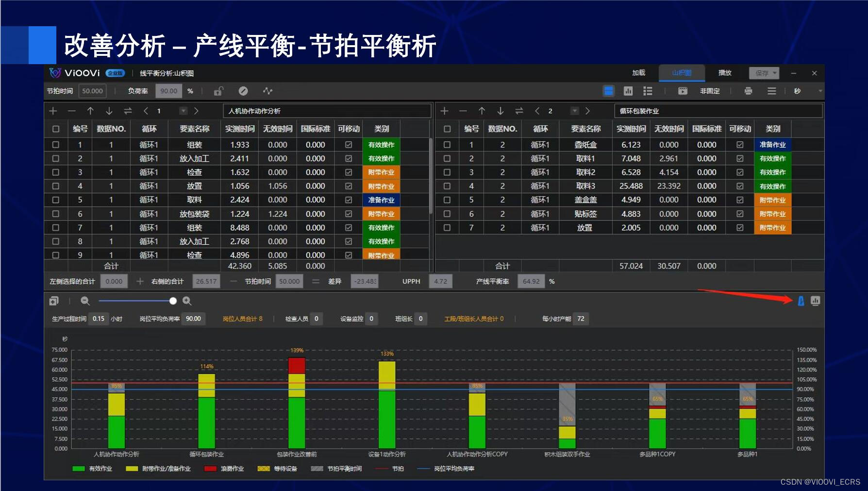Screen dimensions: 868x491
Task: Check the row 1 组装 checkbox in left table
Action: coord(56,145)
